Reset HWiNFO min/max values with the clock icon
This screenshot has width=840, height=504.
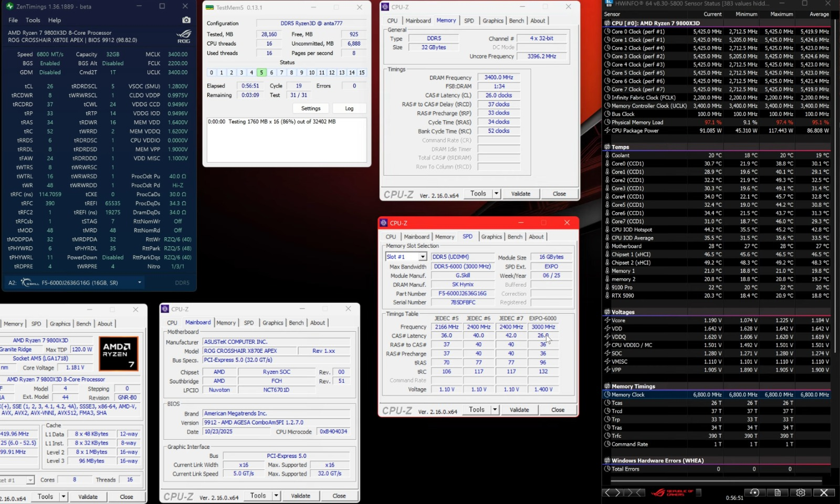pyautogui.click(x=754, y=492)
